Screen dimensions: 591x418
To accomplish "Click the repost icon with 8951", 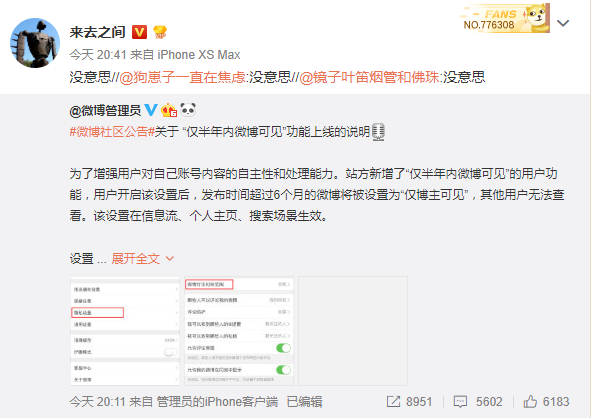I will point(393,402).
